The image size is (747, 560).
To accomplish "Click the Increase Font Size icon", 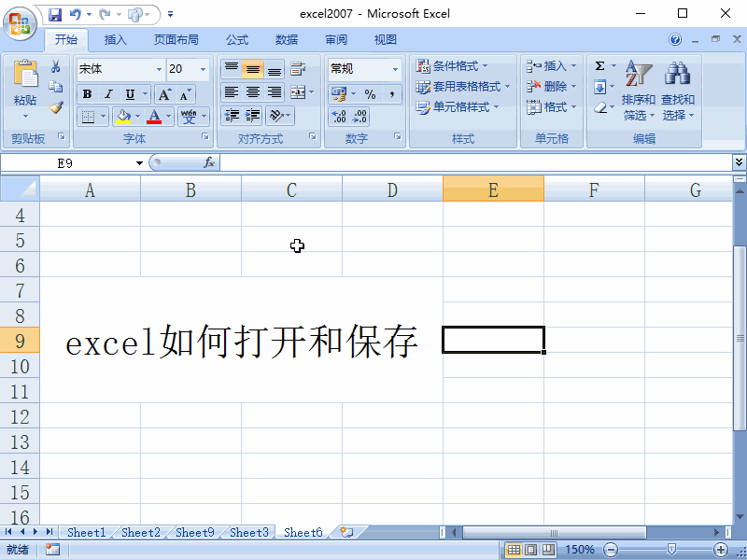I will pos(166,92).
